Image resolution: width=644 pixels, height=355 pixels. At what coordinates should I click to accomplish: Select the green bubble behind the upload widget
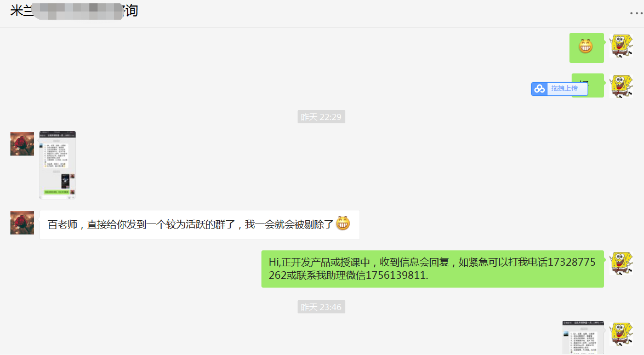pyautogui.click(x=588, y=85)
